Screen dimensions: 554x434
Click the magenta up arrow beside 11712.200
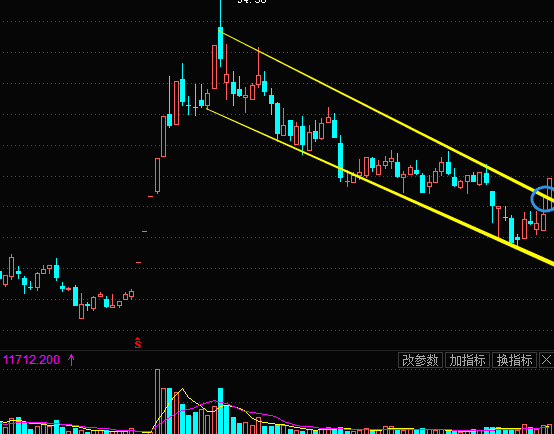pos(71,360)
